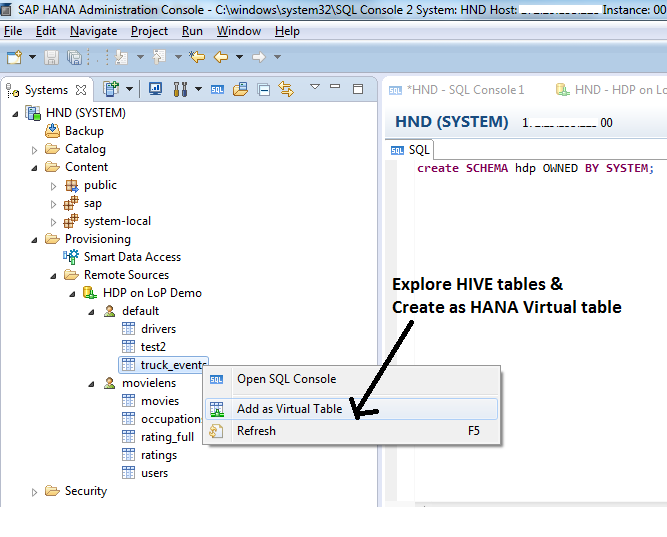
Task: Click the HND (SYSTEM) tree icon
Action: click(x=33, y=113)
